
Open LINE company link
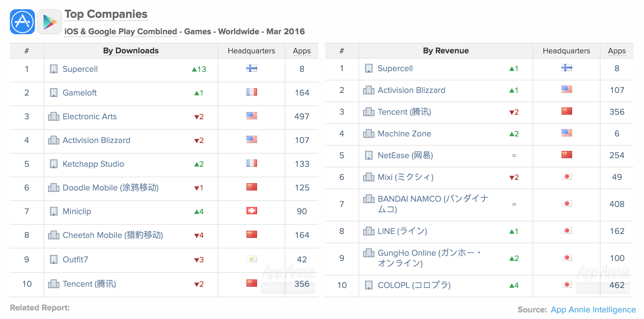(402, 231)
